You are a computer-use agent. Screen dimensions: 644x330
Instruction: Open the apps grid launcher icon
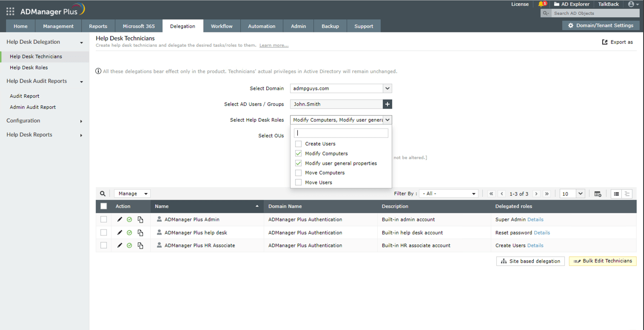coord(10,11)
